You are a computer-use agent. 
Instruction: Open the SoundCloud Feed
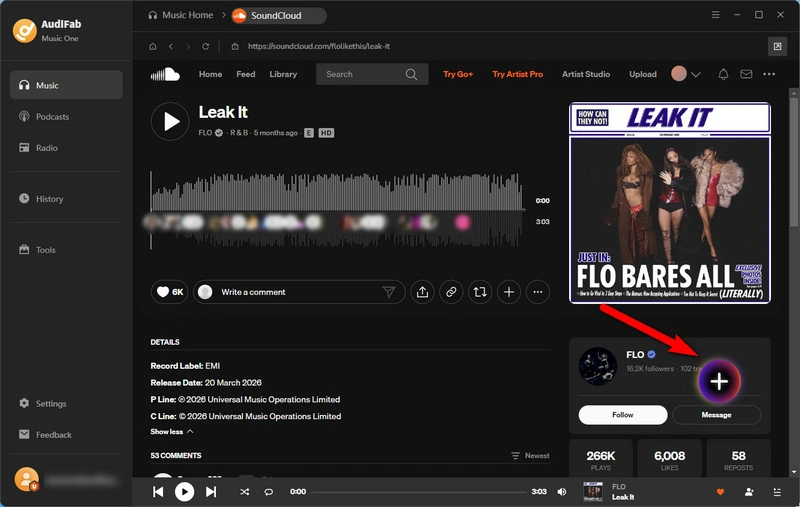tap(245, 74)
